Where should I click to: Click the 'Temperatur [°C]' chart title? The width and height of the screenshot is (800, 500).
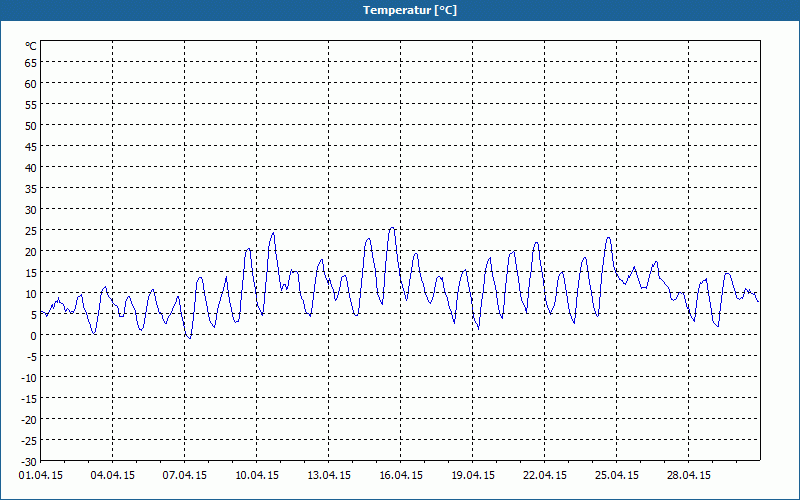tap(410, 10)
